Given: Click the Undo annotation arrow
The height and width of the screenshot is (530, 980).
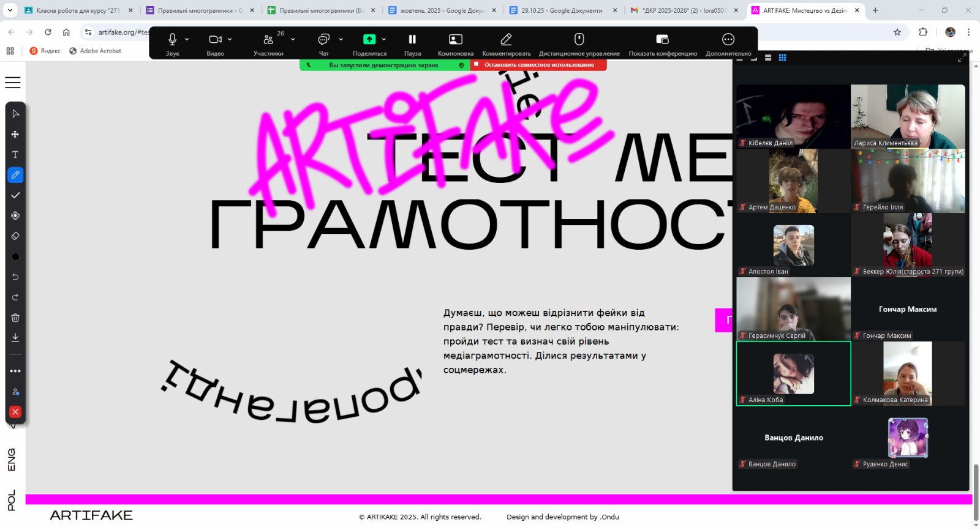Looking at the screenshot, I should click(15, 277).
